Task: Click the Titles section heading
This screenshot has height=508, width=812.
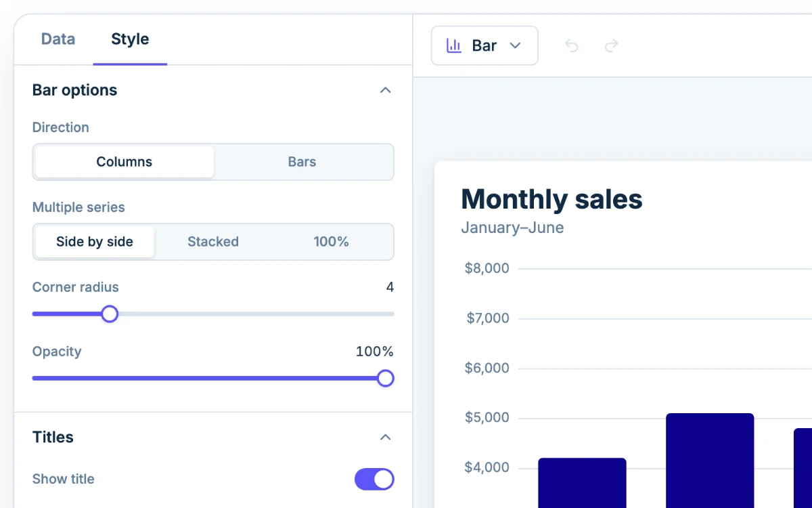Action: pyautogui.click(x=53, y=437)
